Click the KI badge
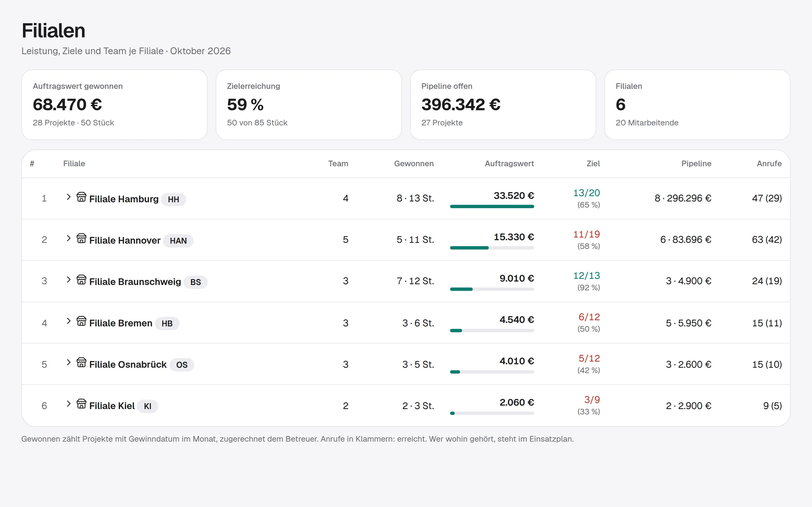The height and width of the screenshot is (507, 812). 148,406
